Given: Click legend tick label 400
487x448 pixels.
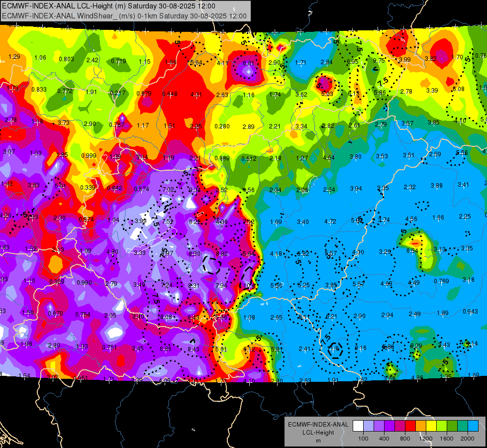Looking at the screenshot, I should tap(384, 439).
